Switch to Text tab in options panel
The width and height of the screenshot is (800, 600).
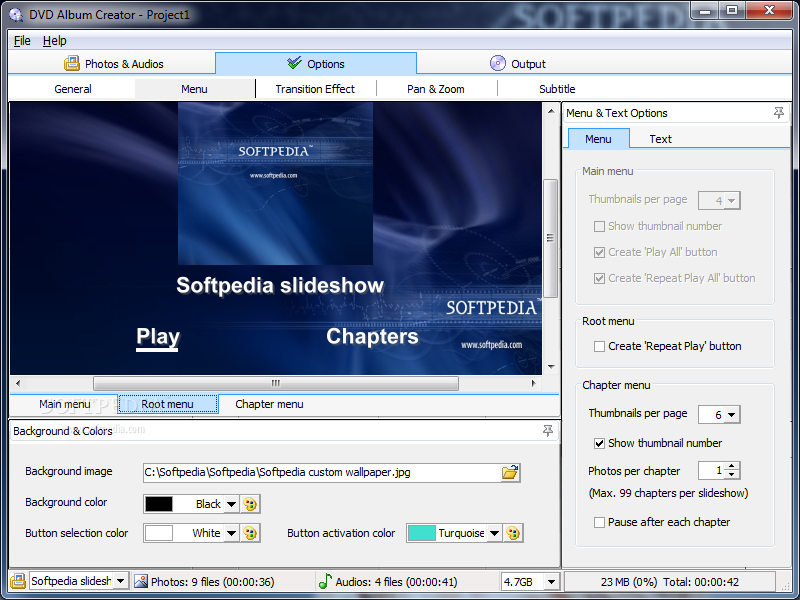coord(660,139)
